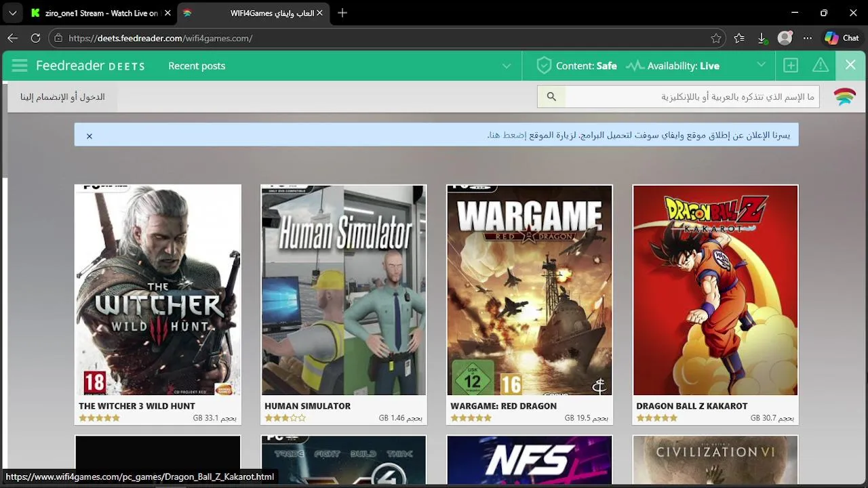This screenshot has width=868, height=488.
Task: Click Wargame Red Dragon star rating
Action: 471,418
